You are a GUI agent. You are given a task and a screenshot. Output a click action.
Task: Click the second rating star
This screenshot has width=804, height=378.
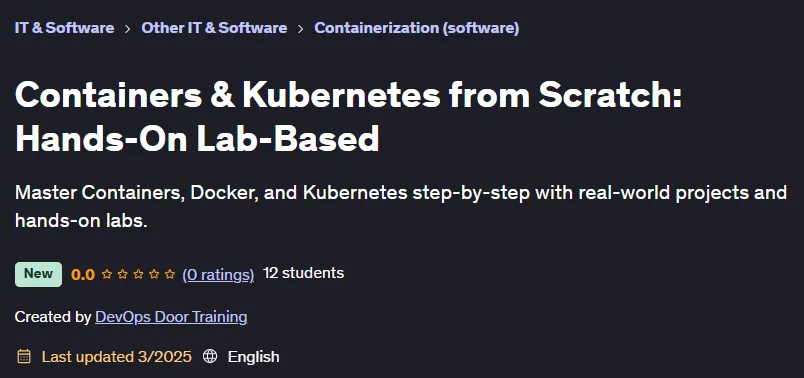tap(123, 274)
